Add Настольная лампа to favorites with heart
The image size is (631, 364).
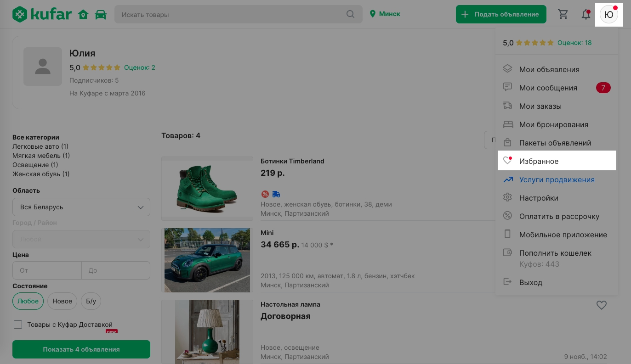(x=601, y=305)
